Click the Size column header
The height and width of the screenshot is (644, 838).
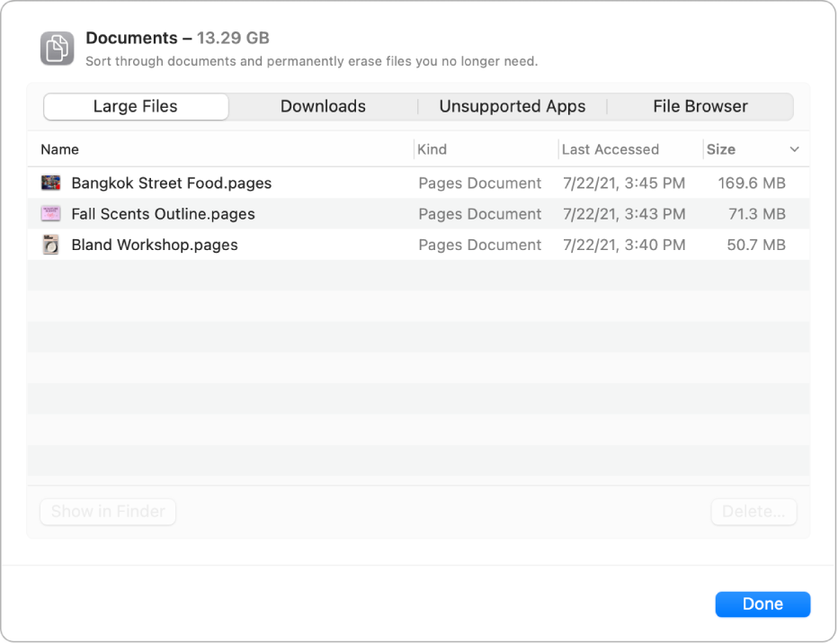(722, 149)
